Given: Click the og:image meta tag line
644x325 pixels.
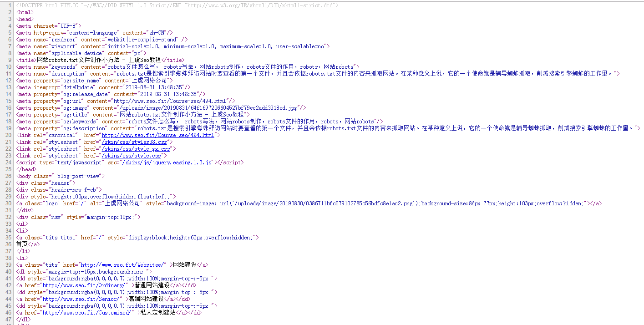Looking at the screenshot, I should [161, 108].
